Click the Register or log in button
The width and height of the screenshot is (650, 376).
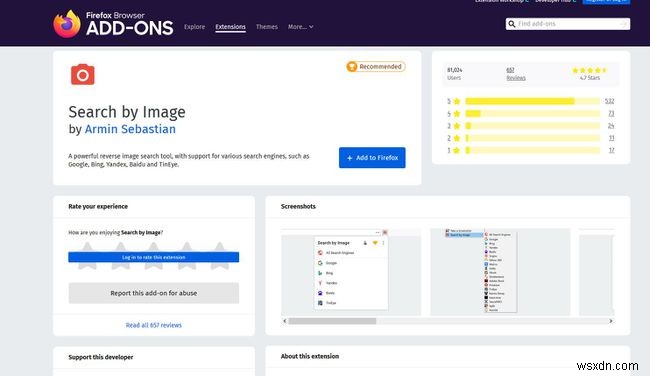pos(606,1)
